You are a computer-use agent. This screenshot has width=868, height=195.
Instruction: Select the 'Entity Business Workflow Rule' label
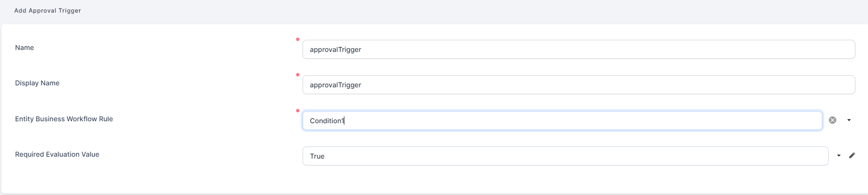64,119
